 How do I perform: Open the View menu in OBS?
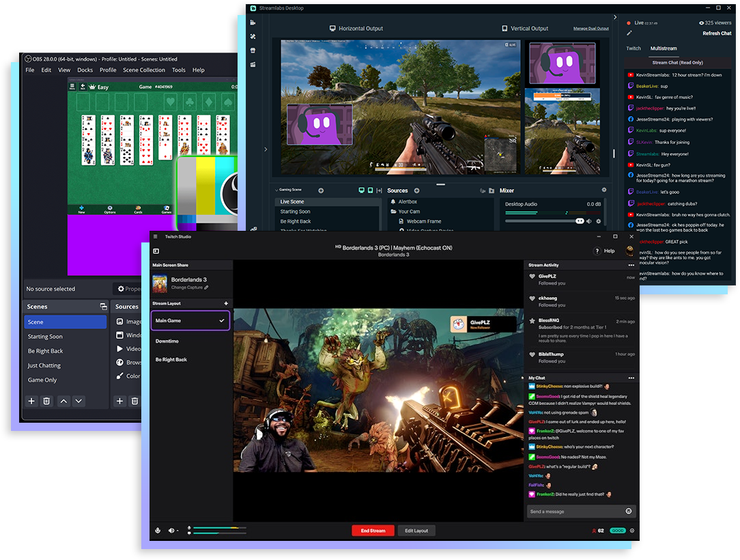click(x=64, y=70)
